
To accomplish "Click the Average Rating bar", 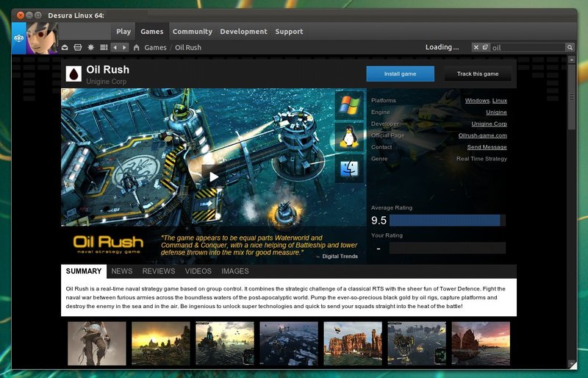I will [x=448, y=221].
